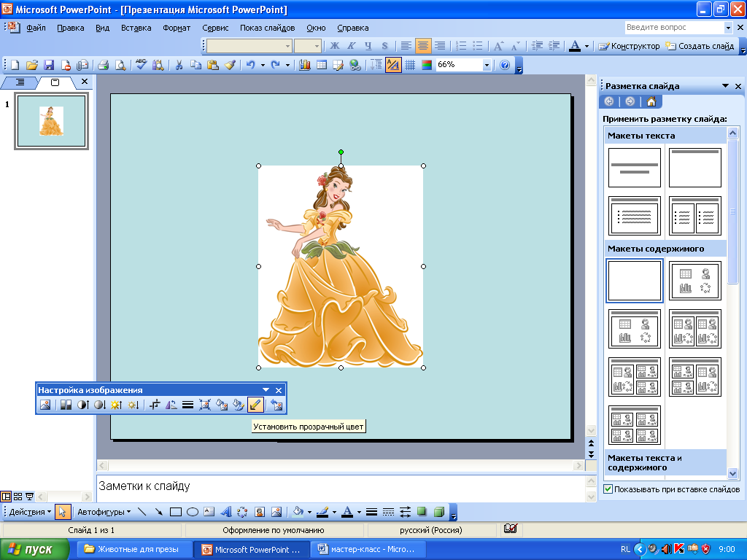
Task: Click Insert Hyperlink globe icon
Action: (x=355, y=65)
